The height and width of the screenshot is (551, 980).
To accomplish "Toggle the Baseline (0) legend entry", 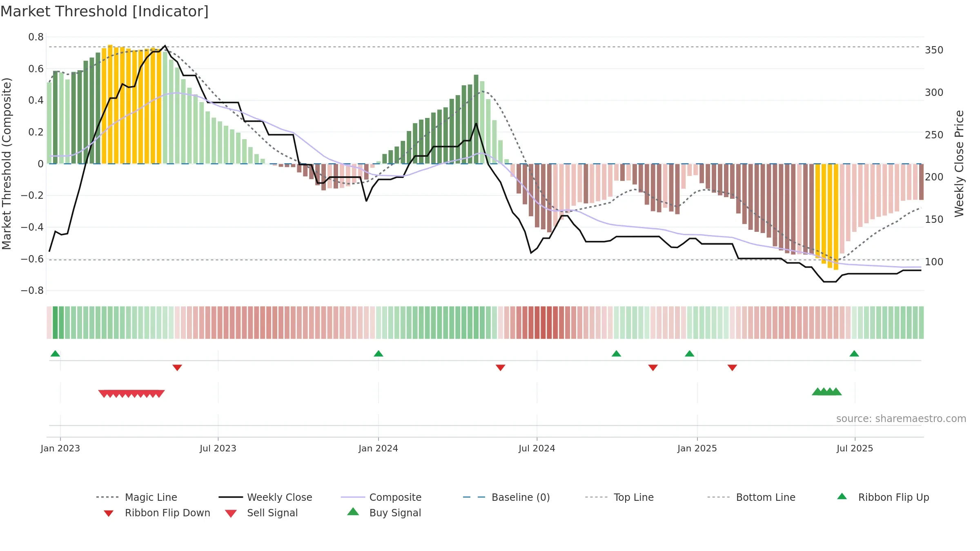I will click(x=506, y=497).
